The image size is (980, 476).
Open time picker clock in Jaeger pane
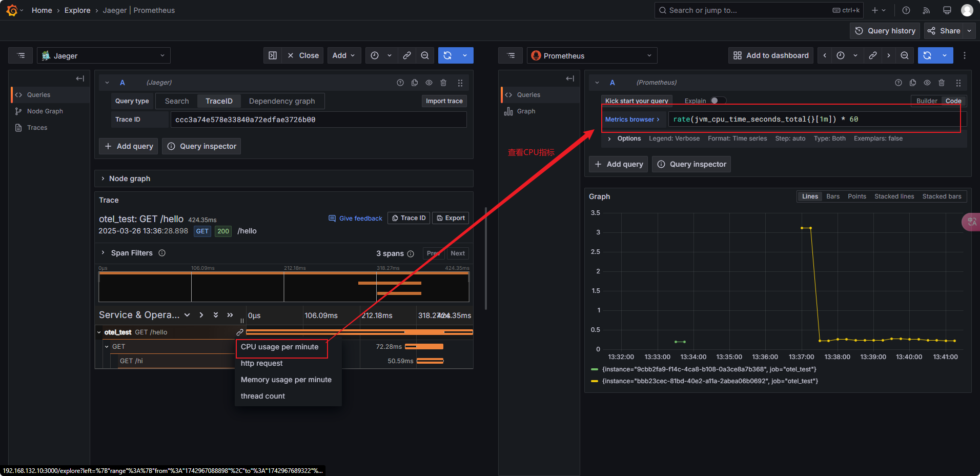[375, 55]
